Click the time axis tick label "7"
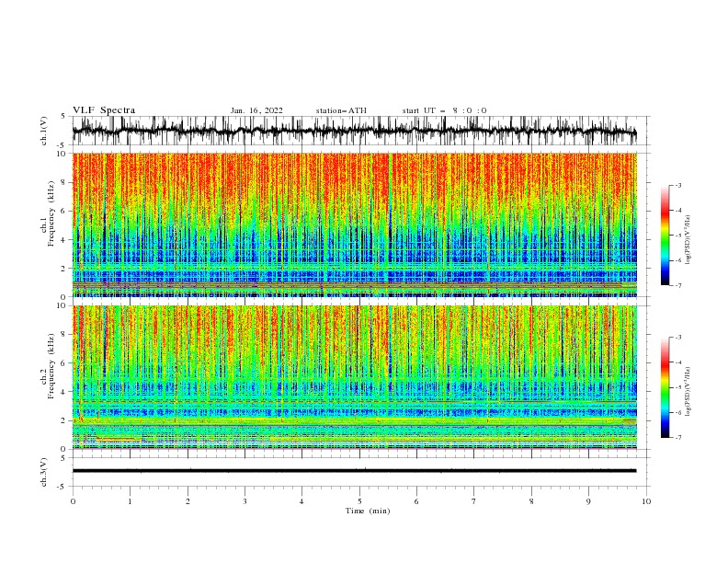Viewport: 728px width, 563px height. coord(474,501)
